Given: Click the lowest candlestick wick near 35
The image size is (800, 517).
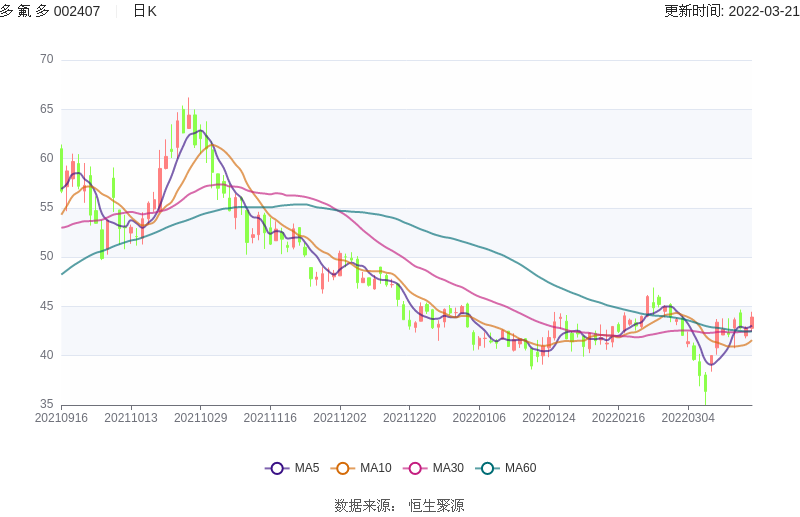Looking at the screenshot, I should (705, 400).
